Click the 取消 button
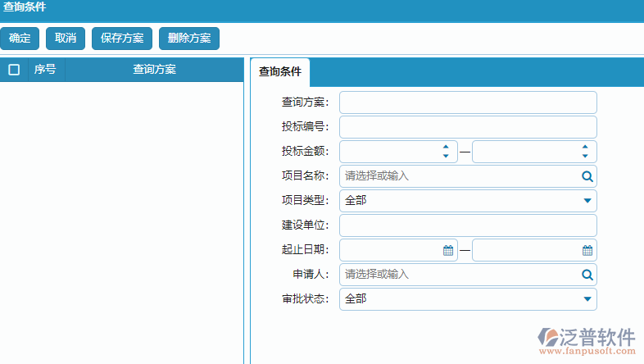 (66, 38)
